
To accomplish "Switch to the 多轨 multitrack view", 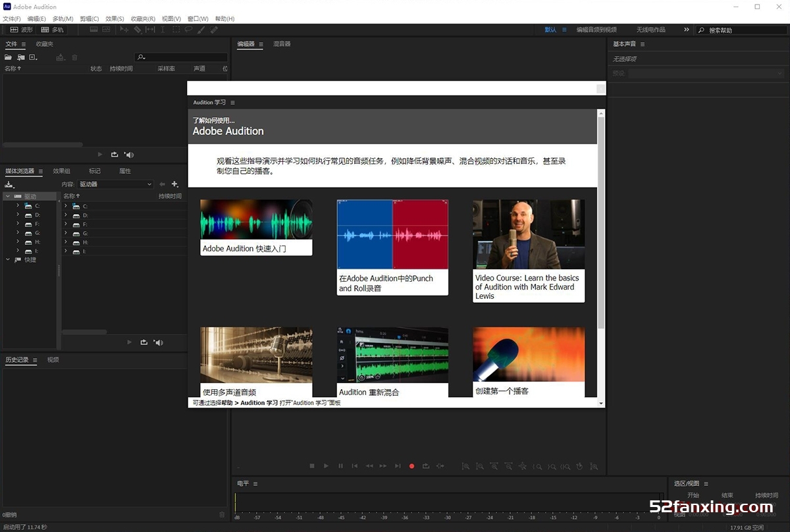I will click(x=53, y=30).
